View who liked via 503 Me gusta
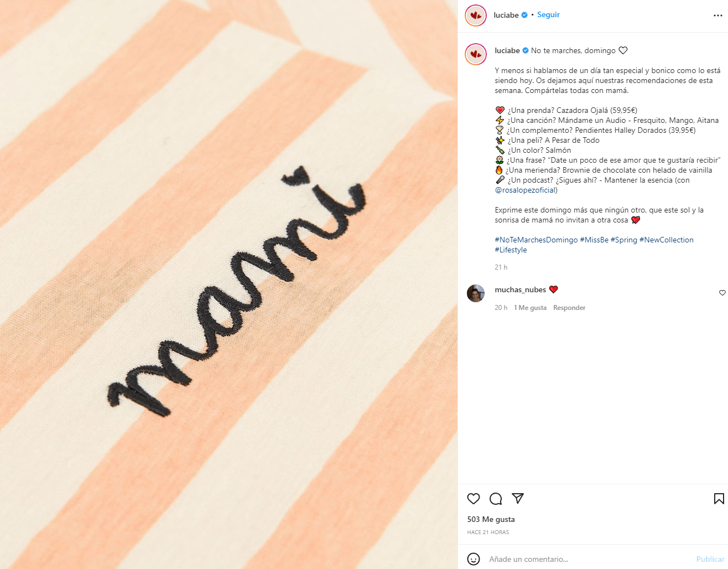 (491, 519)
